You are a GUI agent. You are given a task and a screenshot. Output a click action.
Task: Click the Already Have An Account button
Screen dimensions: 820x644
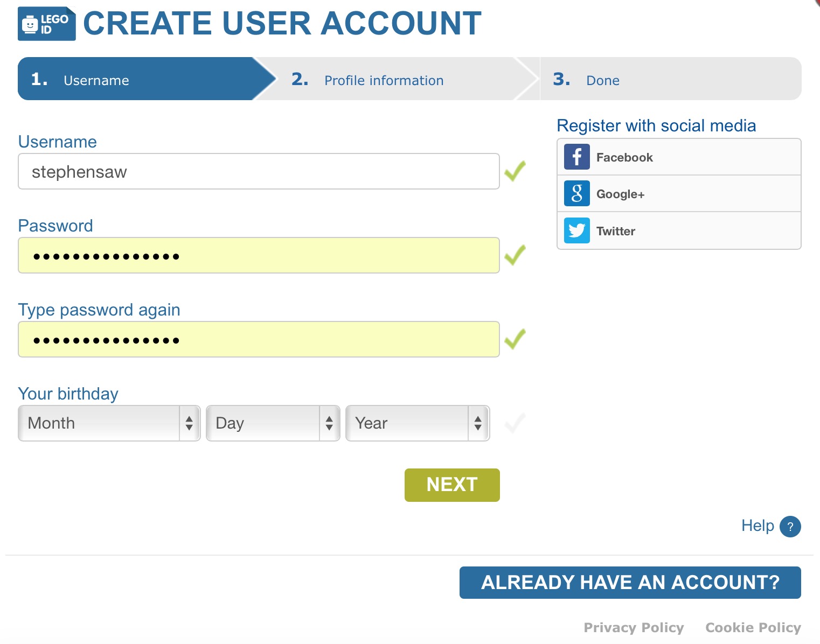(x=630, y=582)
